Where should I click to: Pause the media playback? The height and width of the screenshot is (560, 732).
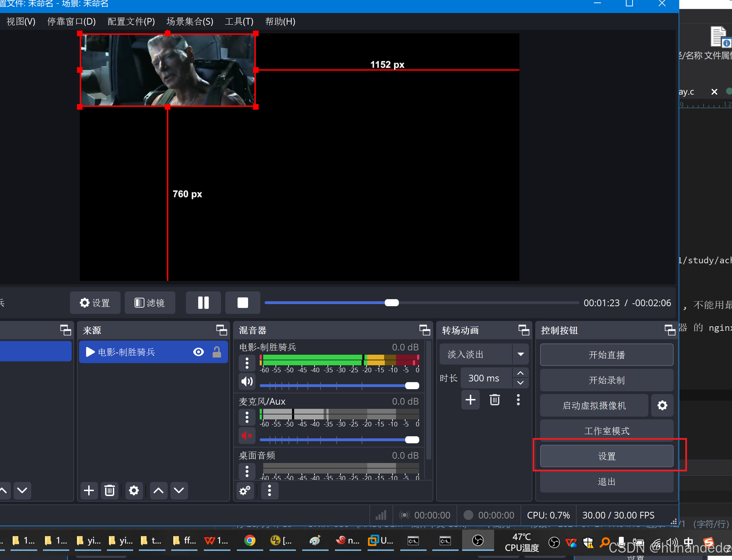(203, 303)
